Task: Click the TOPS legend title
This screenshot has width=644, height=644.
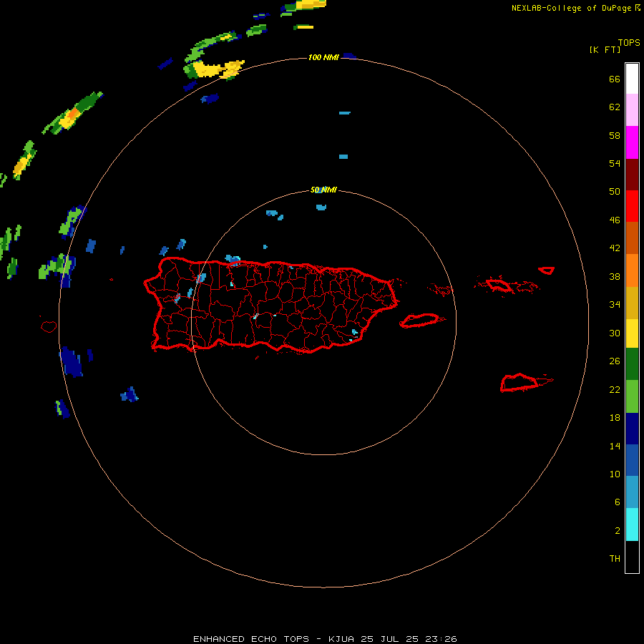Action: 629,42
